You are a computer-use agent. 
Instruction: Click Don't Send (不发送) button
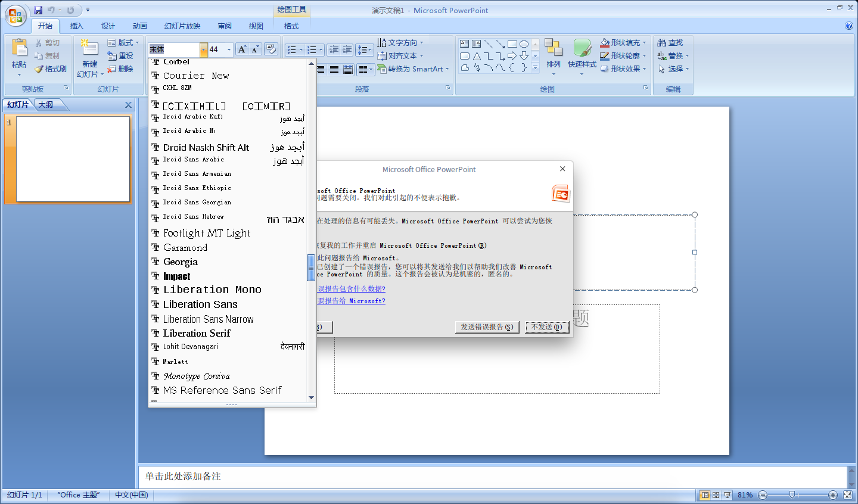pyautogui.click(x=547, y=327)
